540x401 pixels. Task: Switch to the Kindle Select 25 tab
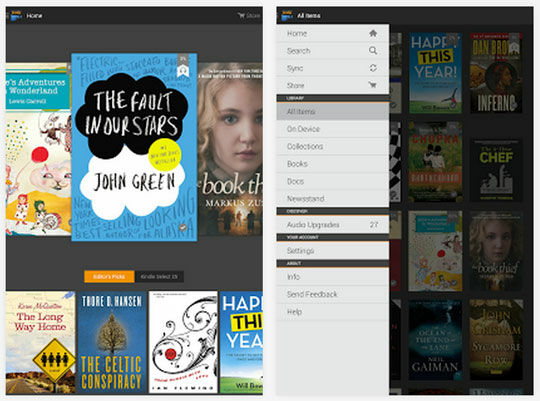coord(159,277)
